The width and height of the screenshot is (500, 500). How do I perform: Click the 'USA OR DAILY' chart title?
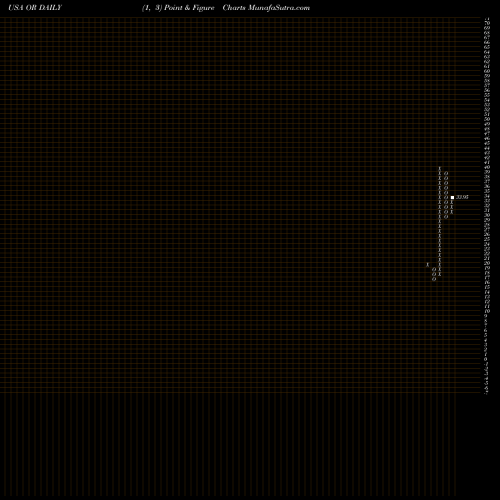pos(35,8)
